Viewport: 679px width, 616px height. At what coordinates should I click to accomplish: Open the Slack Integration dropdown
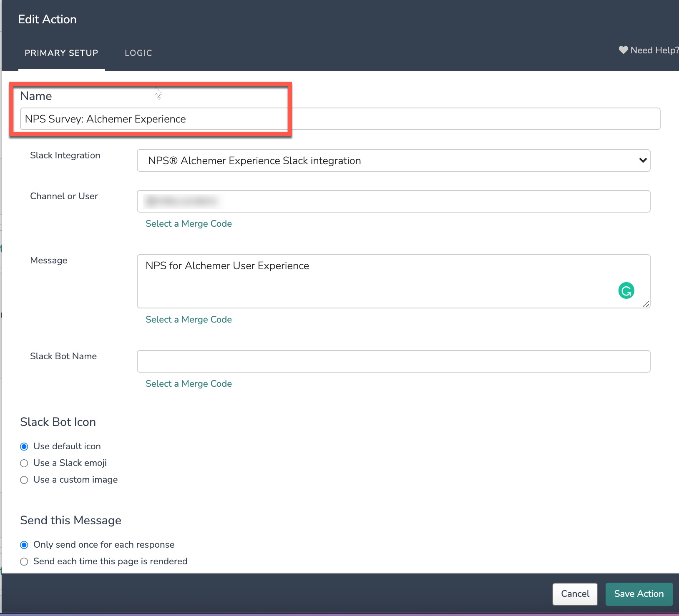point(393,160)
